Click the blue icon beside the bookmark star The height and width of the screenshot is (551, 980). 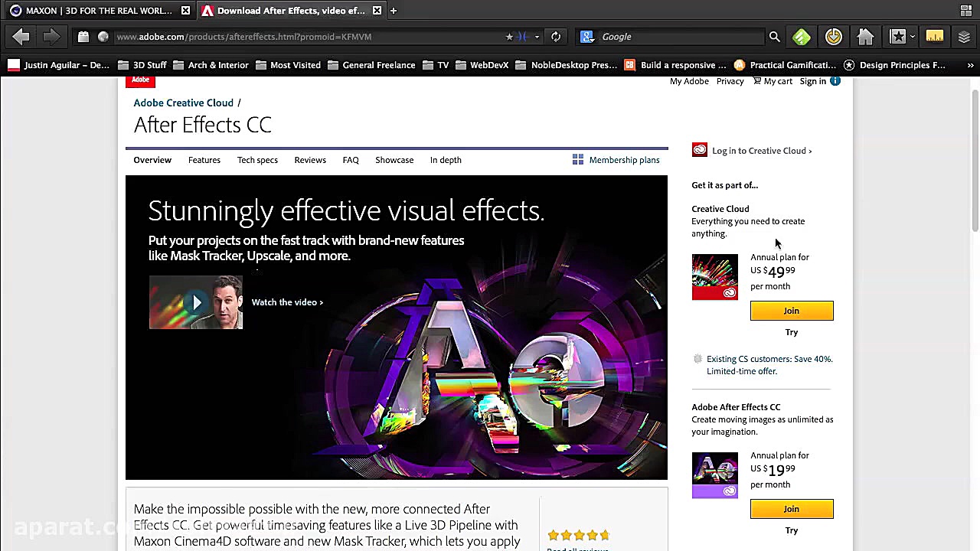tap(522, 37)
